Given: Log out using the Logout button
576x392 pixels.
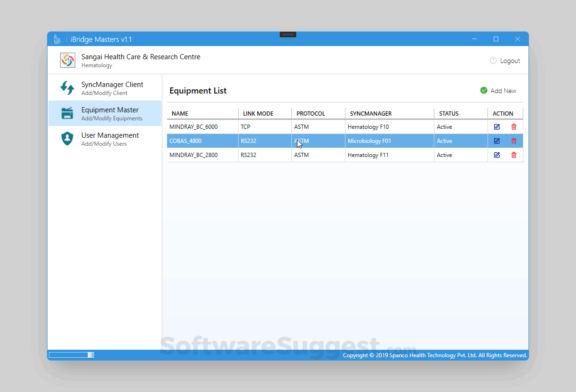Looking at the screenshot, I should [x=505, y=61].
